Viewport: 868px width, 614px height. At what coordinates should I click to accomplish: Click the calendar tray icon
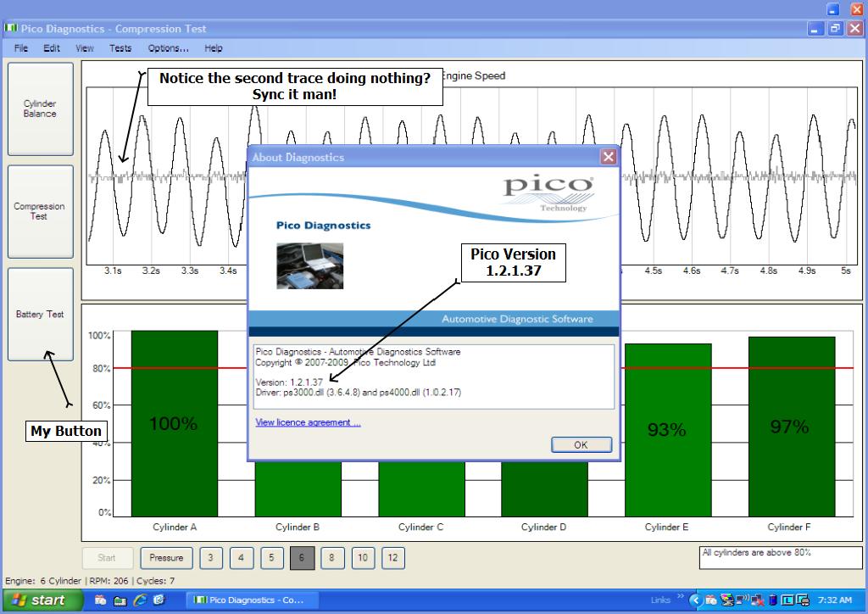711,600
